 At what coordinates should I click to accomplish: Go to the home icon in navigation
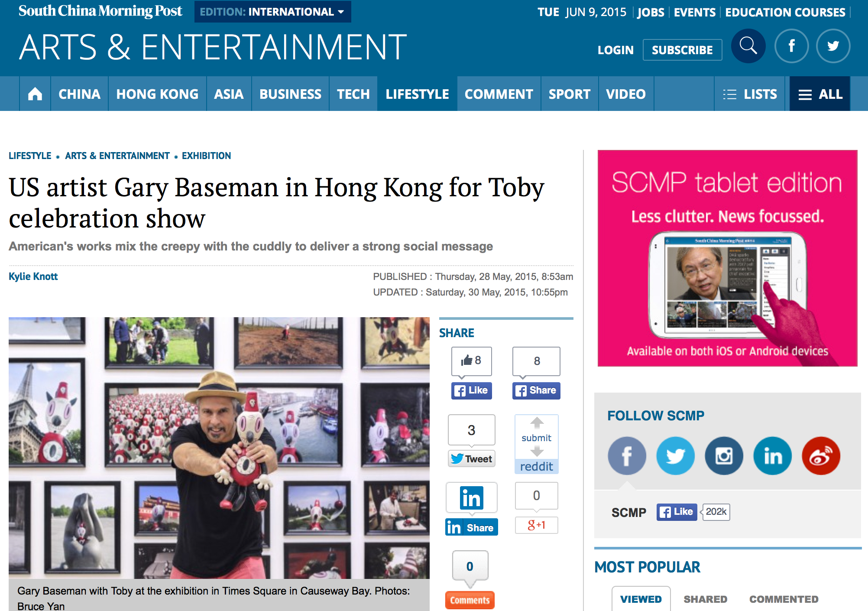[x=35, y=94]
